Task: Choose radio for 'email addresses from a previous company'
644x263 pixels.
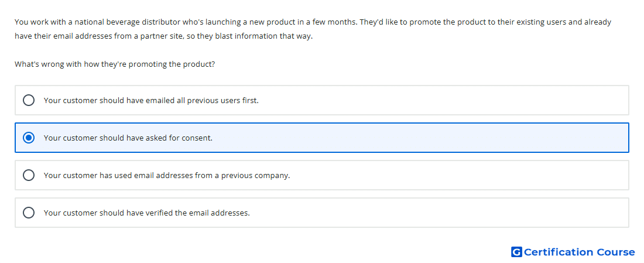Action: pos(29,176)
